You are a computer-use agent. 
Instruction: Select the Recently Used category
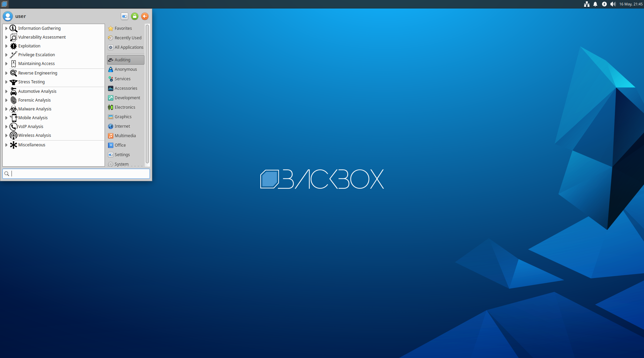pyautogui.click(x=126, y=38)
